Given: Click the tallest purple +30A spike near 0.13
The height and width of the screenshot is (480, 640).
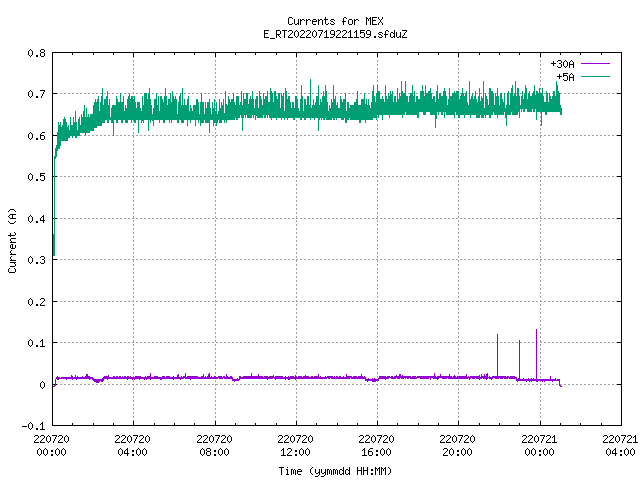Looking at the screenshot, I should [536, 353].
